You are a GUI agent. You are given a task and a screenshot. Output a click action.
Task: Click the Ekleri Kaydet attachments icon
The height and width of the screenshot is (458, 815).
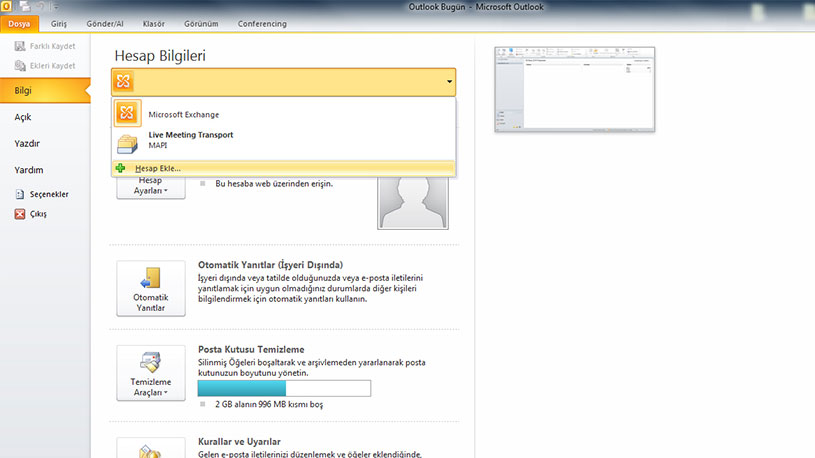click(x=20, y=66)
